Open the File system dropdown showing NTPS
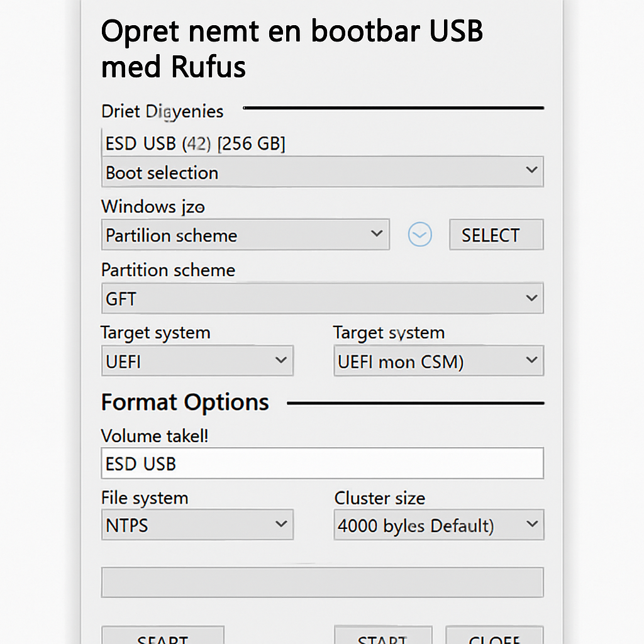Screen dimensions: 644x644 click(x=197, y=524)
